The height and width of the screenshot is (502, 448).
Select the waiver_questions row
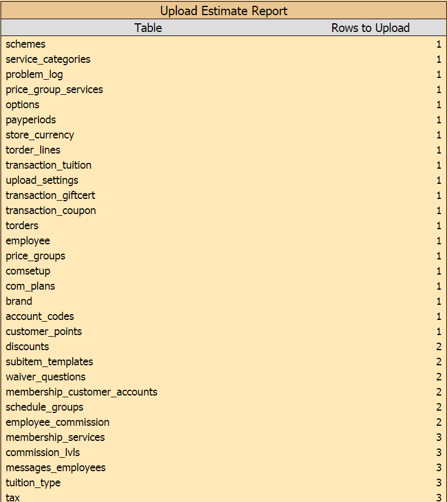coord(224,377)
